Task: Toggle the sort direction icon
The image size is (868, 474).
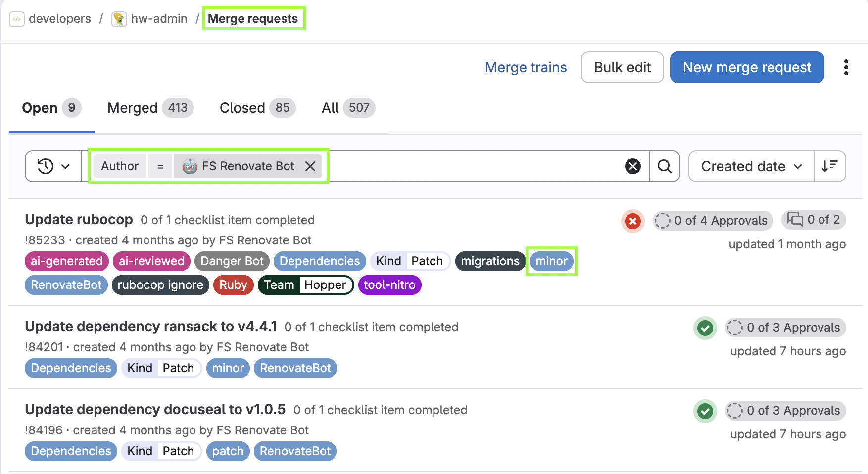Action: tap(829, 166)
